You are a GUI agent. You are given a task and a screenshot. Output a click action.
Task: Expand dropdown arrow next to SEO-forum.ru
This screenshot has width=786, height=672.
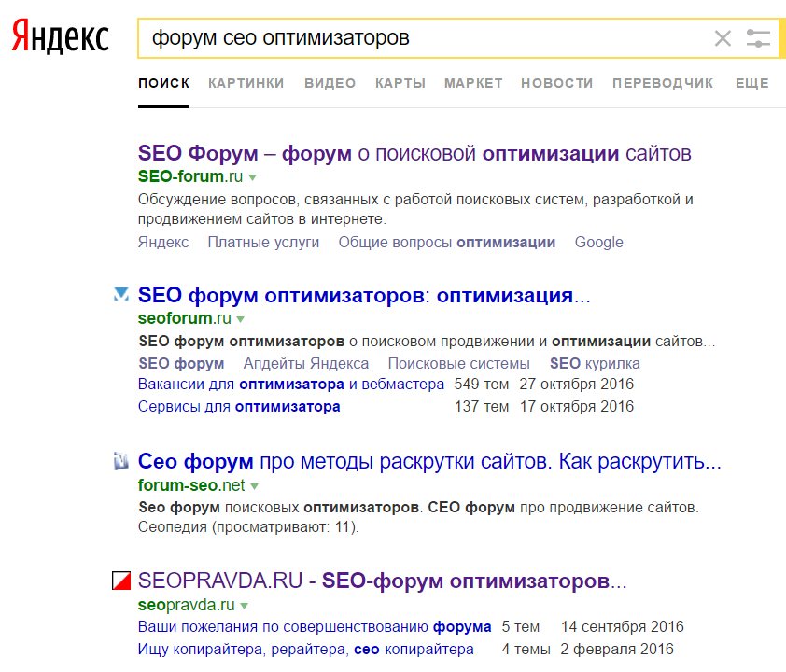[x=252, y=177]
